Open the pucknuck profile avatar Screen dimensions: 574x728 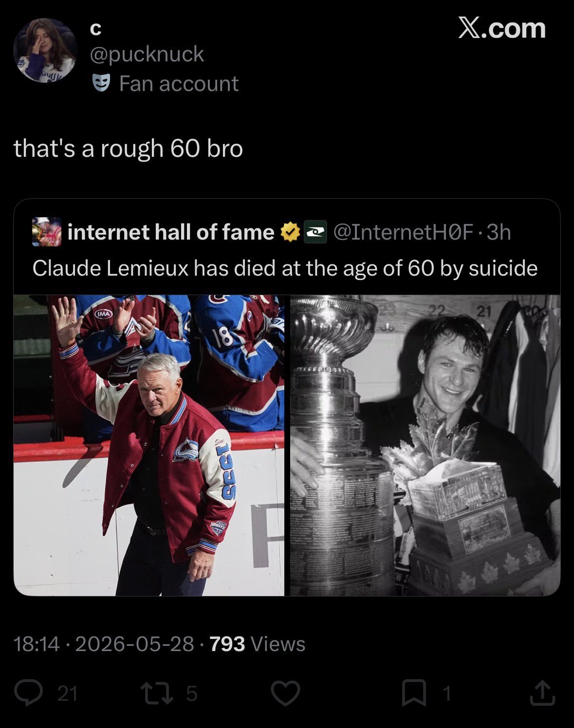(45, 51)
